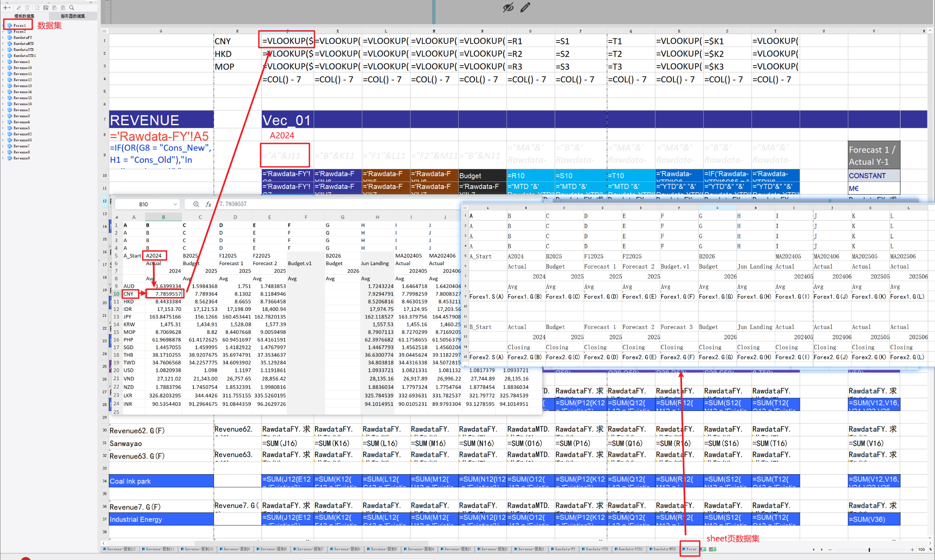This screenshot has height=560, width=935.
Task: Click the panel collapse down arrow
Action: [91, 2]
